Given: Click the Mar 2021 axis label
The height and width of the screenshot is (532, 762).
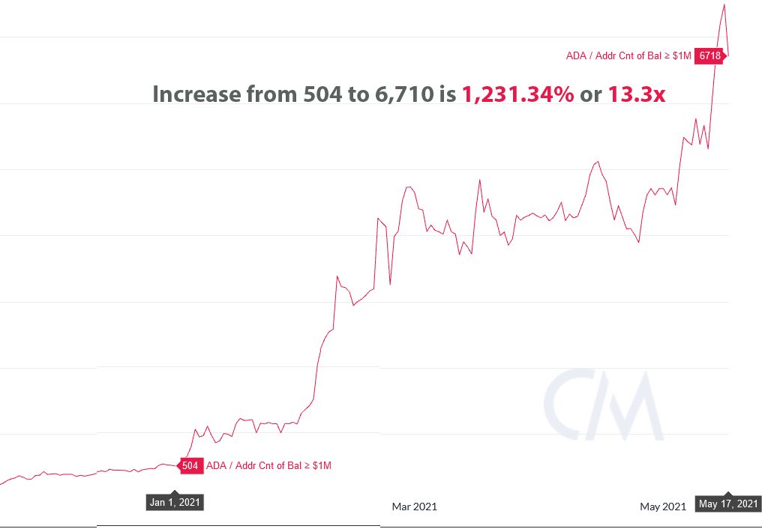Looking at the screenshot, I should click(415, 507).
